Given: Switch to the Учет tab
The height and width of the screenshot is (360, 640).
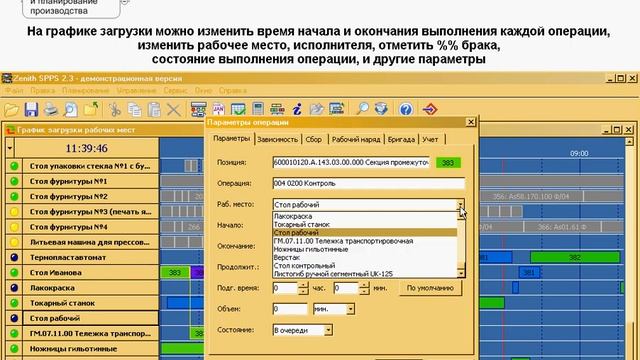Looking at the screenshot, I should click(430, 140).
